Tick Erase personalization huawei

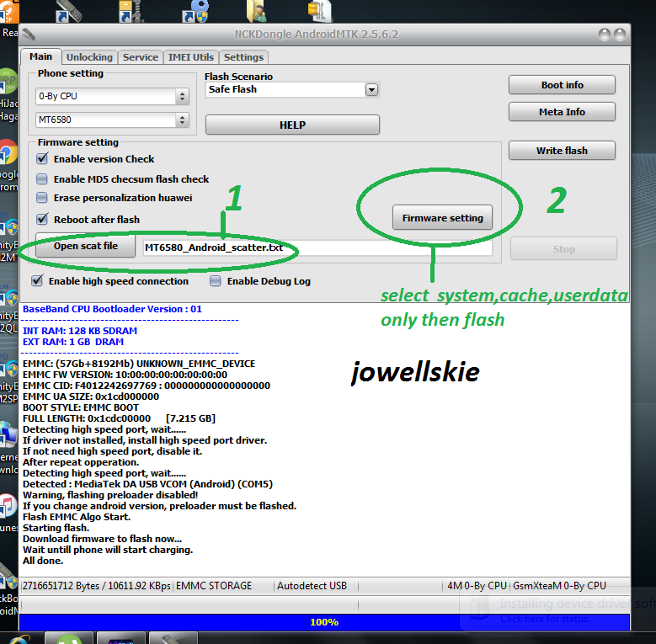point(42,198)
